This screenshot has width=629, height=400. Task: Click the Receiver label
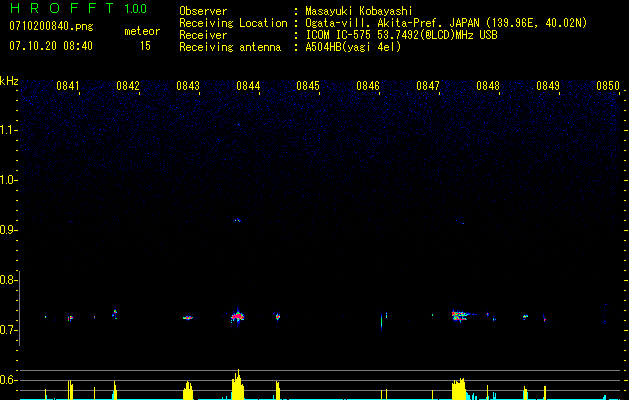click(203, 35)
